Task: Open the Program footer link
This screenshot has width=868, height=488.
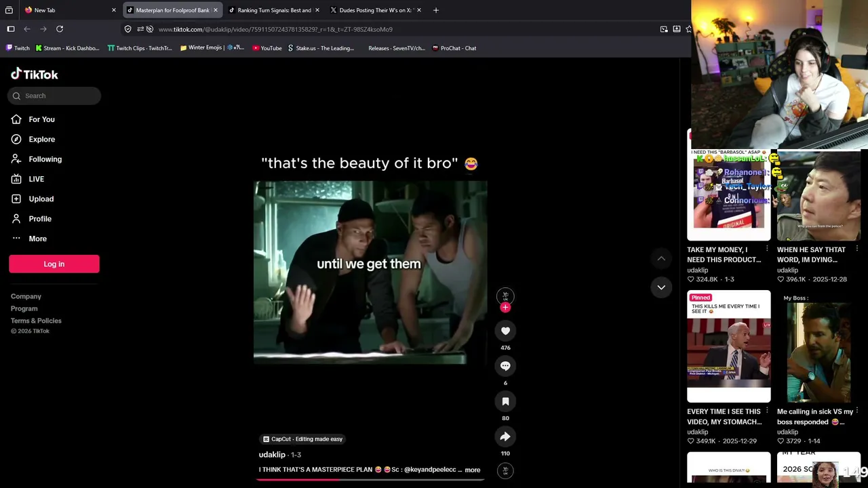Action: 24,308
